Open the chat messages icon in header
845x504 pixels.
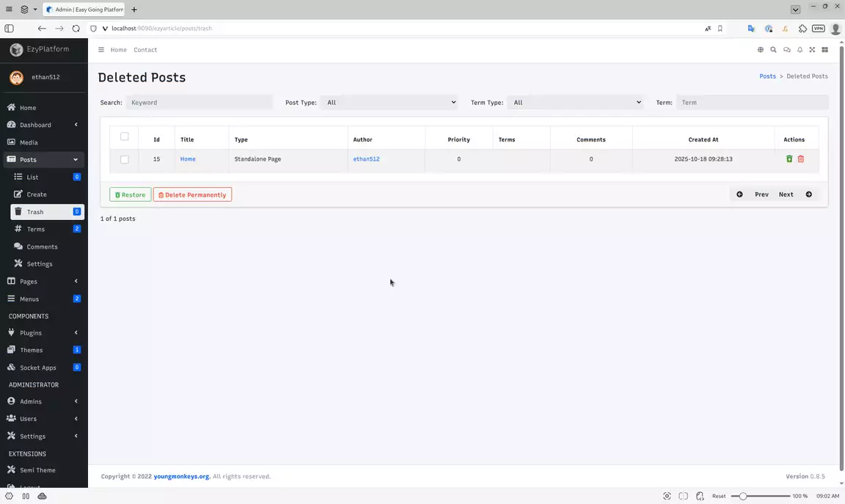[786, 50]
